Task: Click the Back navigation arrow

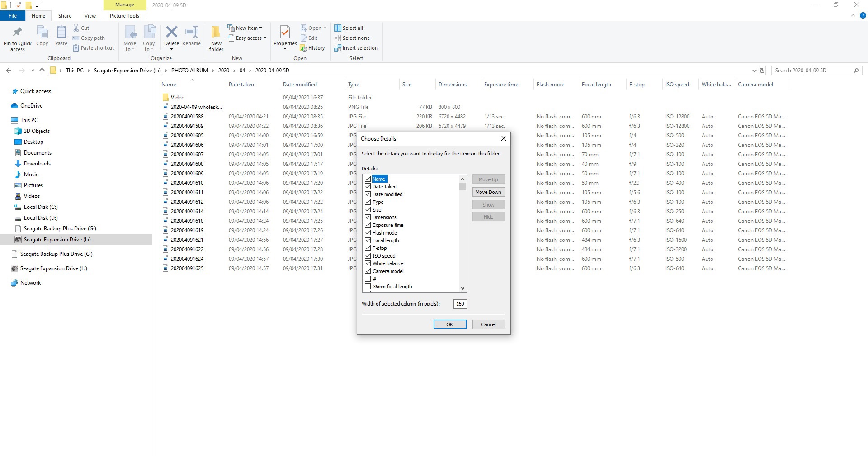Action: point(9,71)
